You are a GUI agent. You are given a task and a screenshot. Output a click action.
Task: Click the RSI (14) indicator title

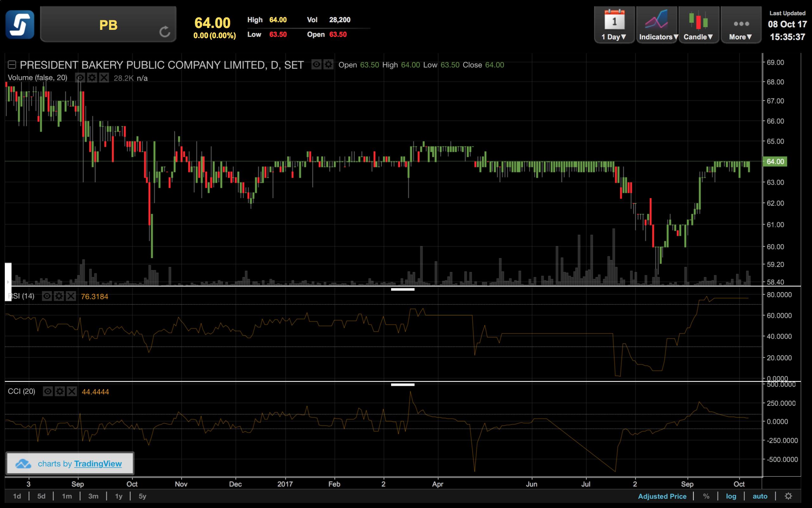(x=21, y=296)
